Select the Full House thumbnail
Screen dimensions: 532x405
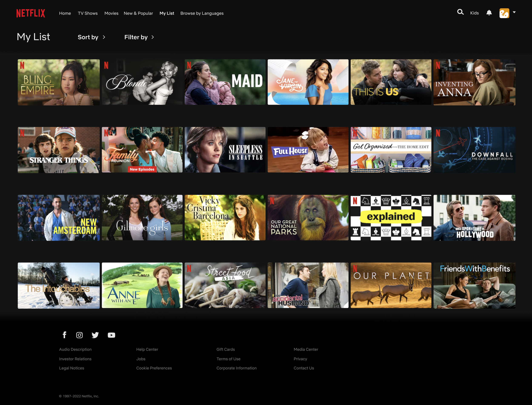(x=308, y=150)
